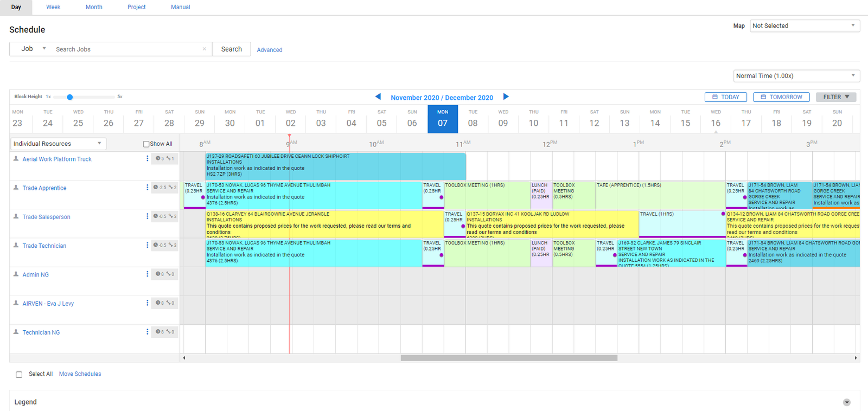This screenshot has width=868, height=411.
Task: Click person icon beside Technician NG
Action: point(16,331)
